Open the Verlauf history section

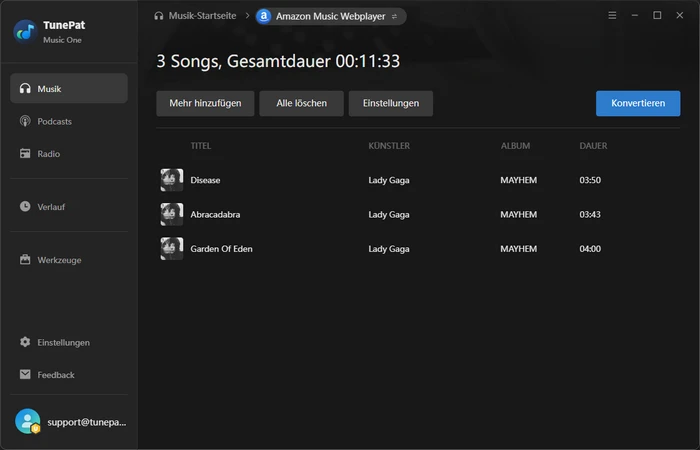(69, 206)
